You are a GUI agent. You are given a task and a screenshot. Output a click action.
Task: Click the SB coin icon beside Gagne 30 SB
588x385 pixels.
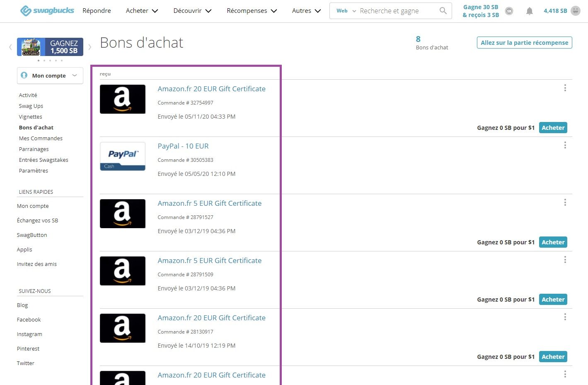point(509,11)
